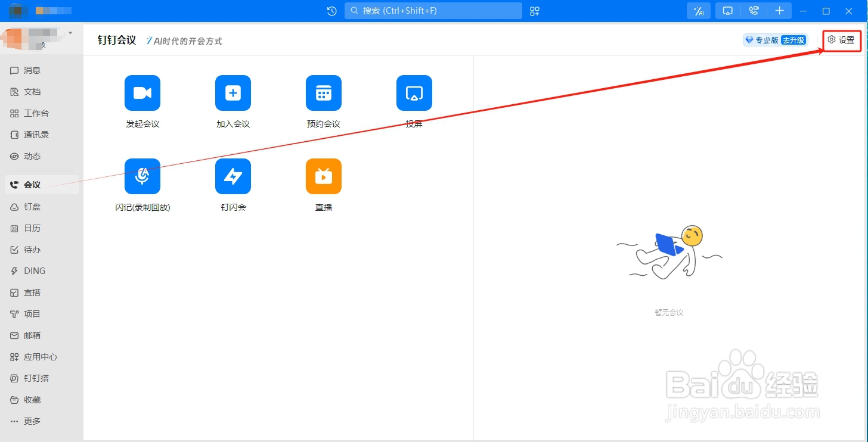Open 项目 projects in sidebar
The image size is (868, 442).
pos(42,314)
